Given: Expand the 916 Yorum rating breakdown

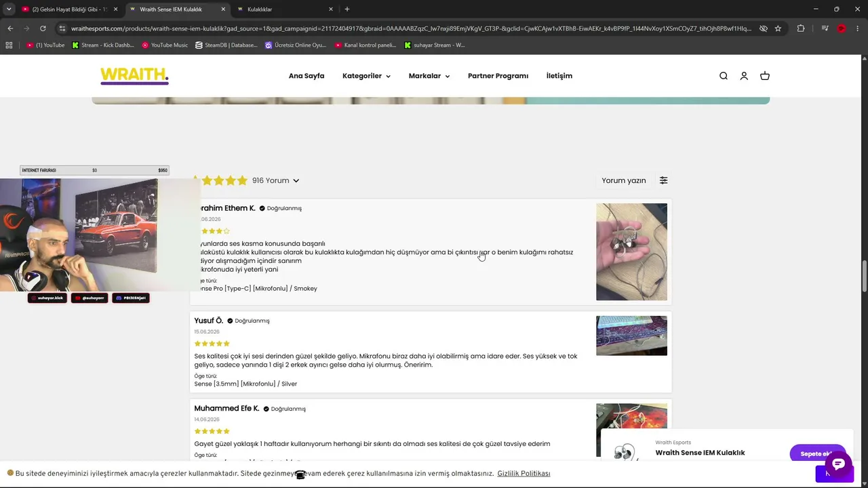Looking at the screenshot, I should [x=276, y=180].
